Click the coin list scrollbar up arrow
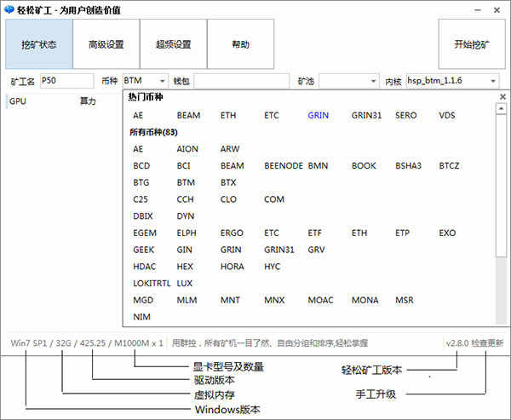Screen dimensions: 511x420 [501, 108]
